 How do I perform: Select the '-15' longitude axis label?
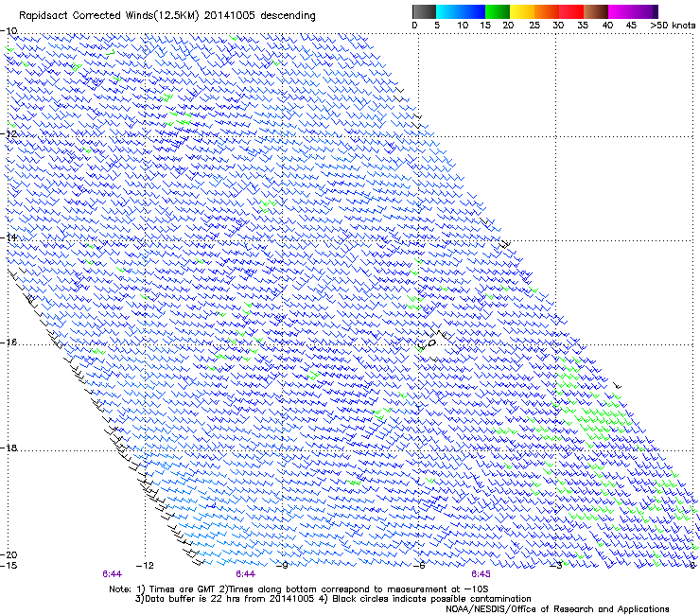click(9, 566)
